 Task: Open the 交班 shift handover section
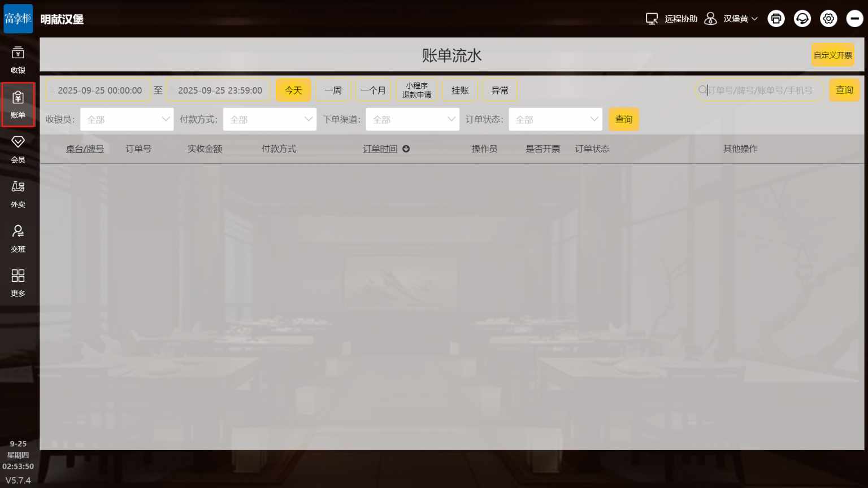tap(18, 238)
